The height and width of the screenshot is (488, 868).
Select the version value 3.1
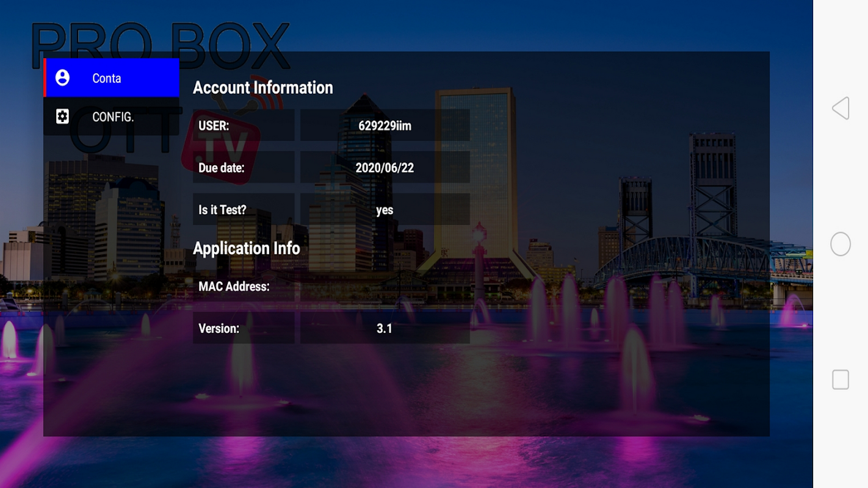tap(385, 328)
